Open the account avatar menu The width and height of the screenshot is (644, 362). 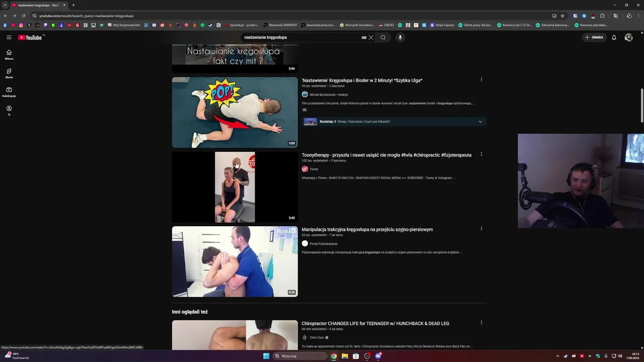(x=628, y=37)
